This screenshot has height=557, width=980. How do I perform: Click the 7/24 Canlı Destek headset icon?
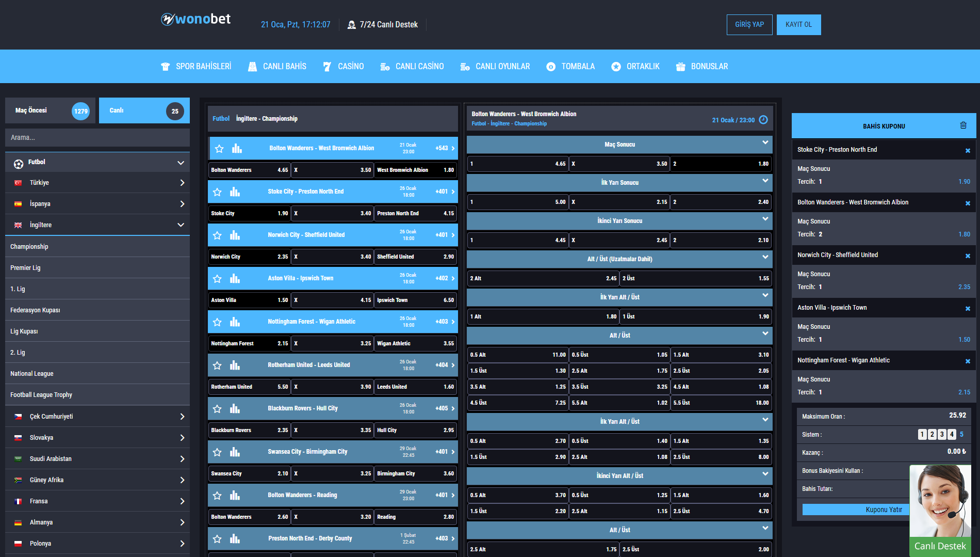pyautogui.click(x=352, y=25)
